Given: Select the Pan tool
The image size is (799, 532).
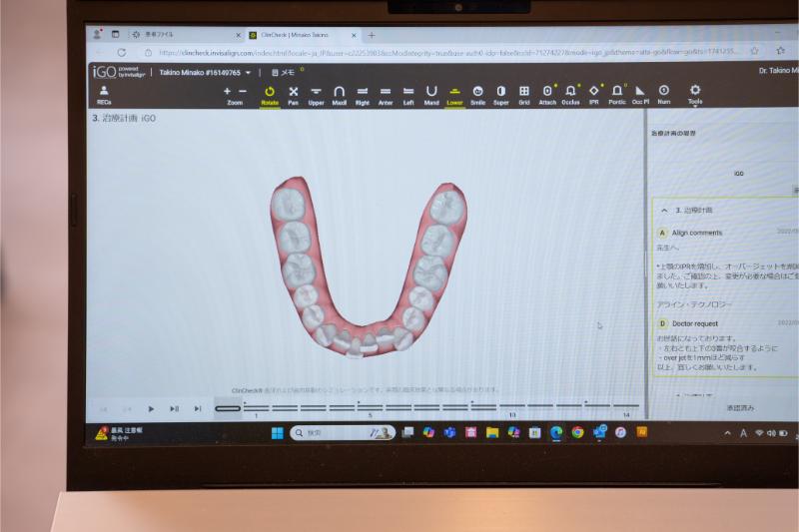Looking at the screenshot, I should 293,94.
